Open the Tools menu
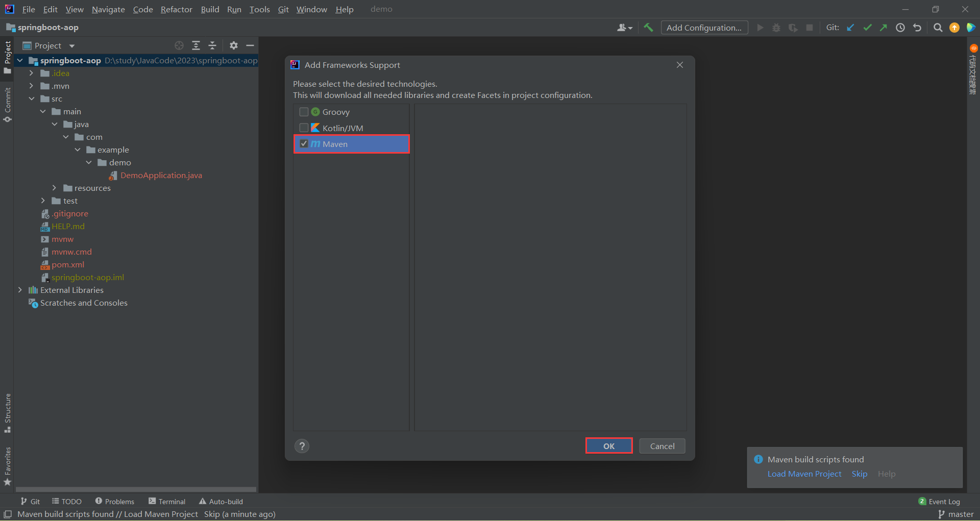This screenshot has width=980, height=521. click(259, 9)
